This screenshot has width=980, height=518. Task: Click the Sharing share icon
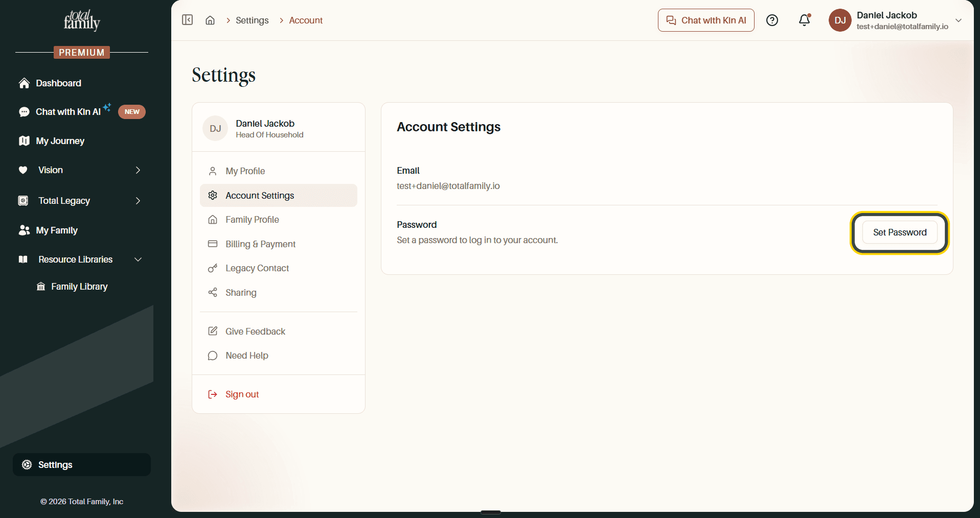[213, 293]
